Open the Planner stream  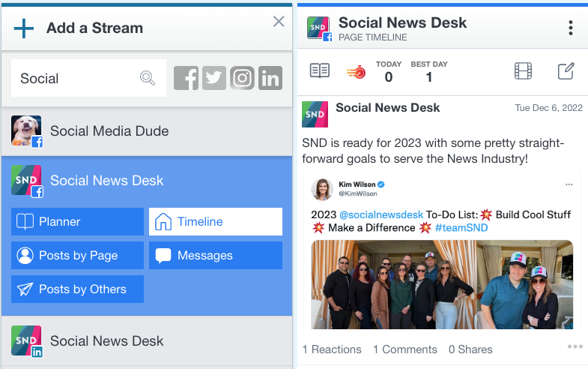coord(77,221)
